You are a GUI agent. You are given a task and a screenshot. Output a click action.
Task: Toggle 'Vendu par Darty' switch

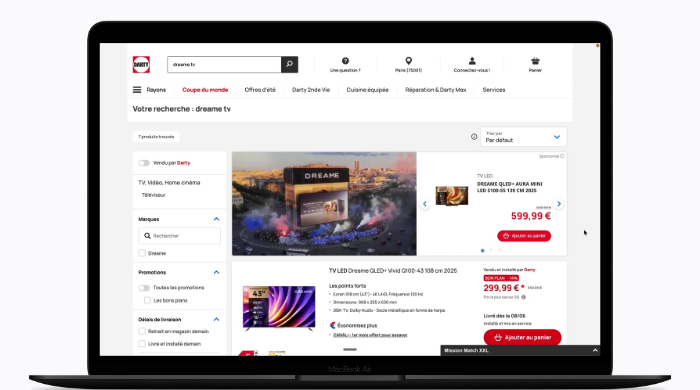pyautogui.click(x=144, y=163)
